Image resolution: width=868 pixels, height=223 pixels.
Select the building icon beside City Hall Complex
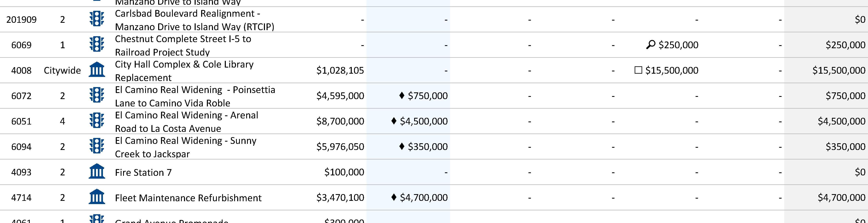(x=97, y=70)
